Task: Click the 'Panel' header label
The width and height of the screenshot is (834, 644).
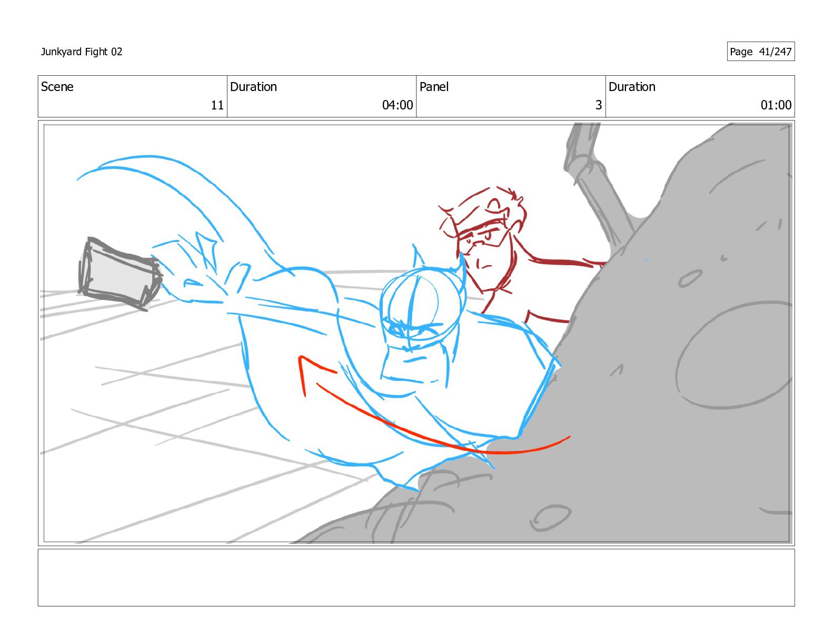Action: point(434,87)
